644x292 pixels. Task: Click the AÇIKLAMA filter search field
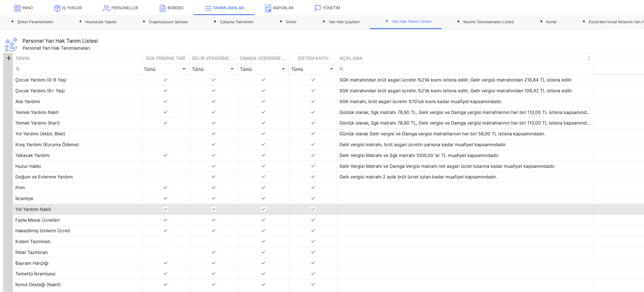click(x=465, y=69)
